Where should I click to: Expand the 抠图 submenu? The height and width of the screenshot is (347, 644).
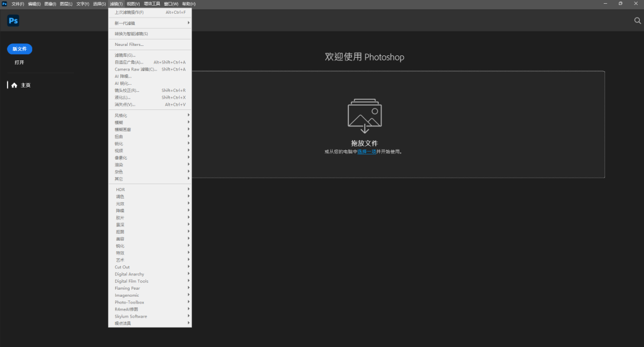point(150,231)
